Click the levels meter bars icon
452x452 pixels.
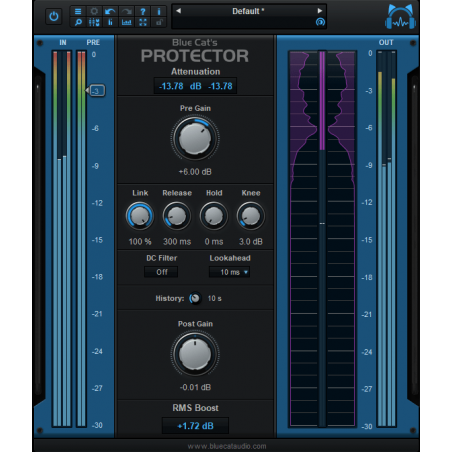point(110,22)
